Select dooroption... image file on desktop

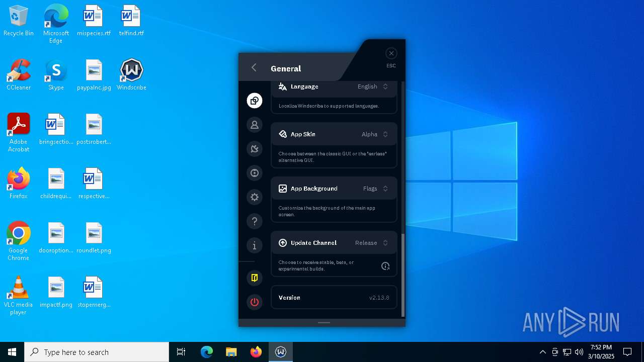pos(56,238)
